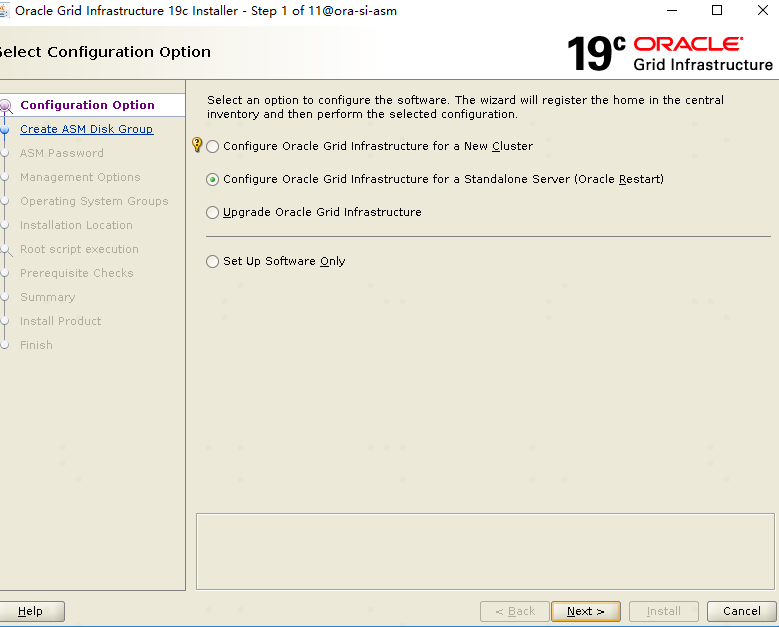Click the Install button

(664, 611)
